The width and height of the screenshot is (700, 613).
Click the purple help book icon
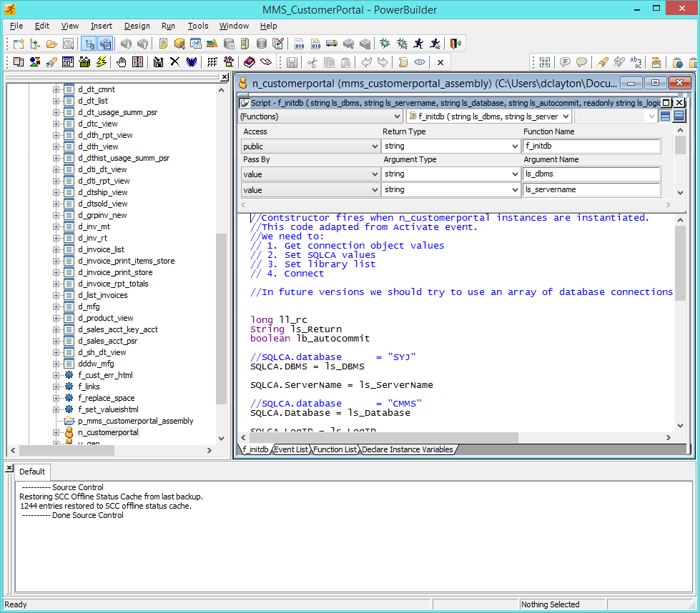(x=249, y=62)
